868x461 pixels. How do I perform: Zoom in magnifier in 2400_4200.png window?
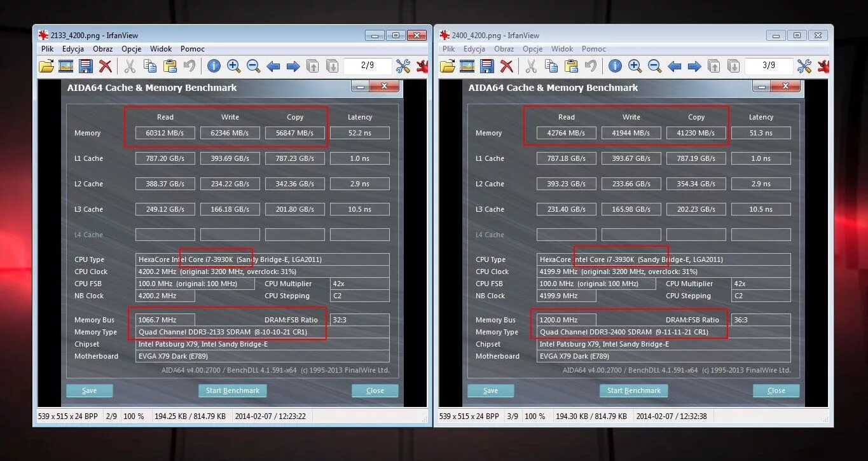tap(635, 66)
